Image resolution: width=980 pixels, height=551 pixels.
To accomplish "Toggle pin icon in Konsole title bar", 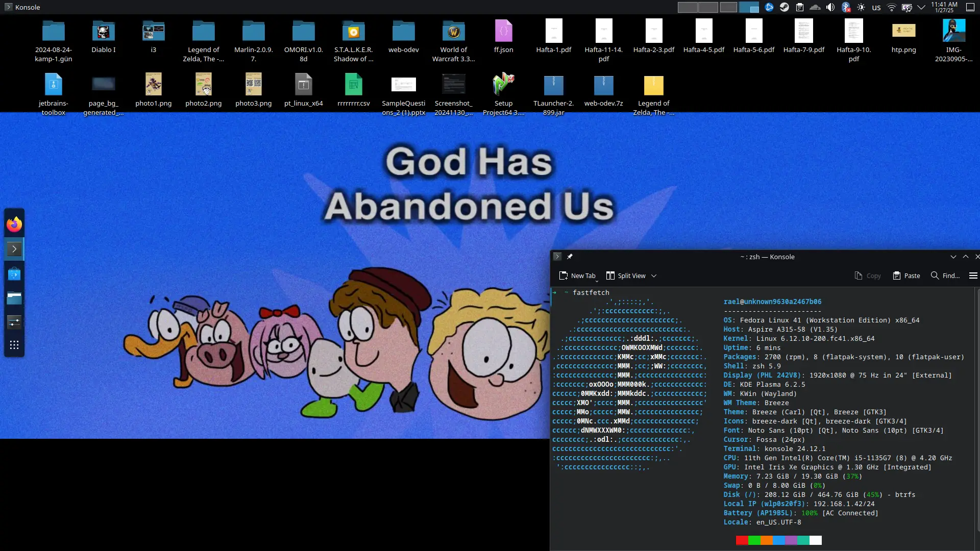I will [x=570, y=257].
